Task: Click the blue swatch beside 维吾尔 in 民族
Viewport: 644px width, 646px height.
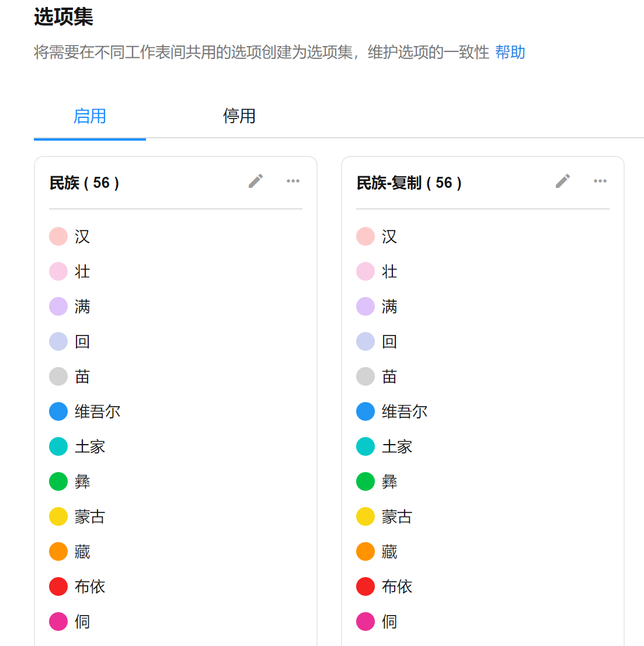Action: click(58, 411)
